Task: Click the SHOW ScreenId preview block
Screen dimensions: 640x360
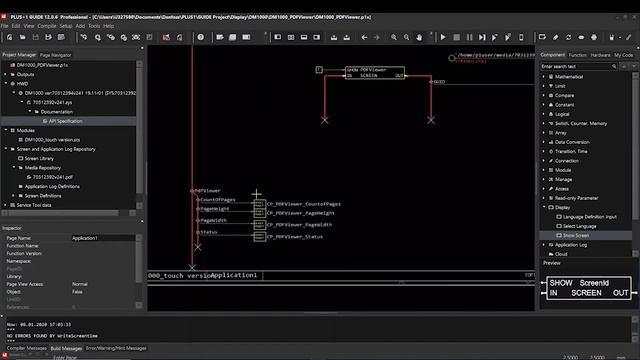Action: coord(589,288)
